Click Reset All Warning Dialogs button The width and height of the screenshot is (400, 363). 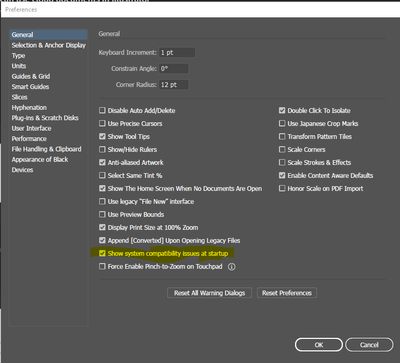[209, 293]
